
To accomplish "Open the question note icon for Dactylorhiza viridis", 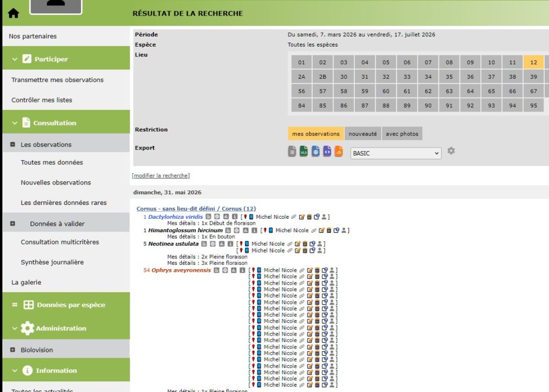I will (x=316, y=217).
